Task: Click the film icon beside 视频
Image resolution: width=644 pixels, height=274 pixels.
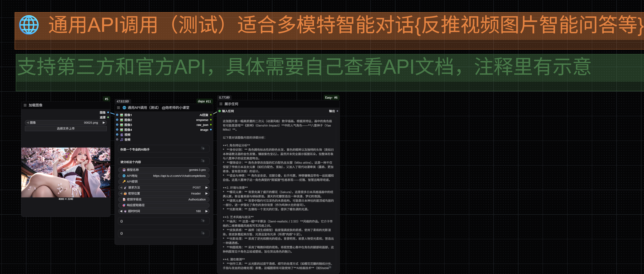Action: point(122,135)
